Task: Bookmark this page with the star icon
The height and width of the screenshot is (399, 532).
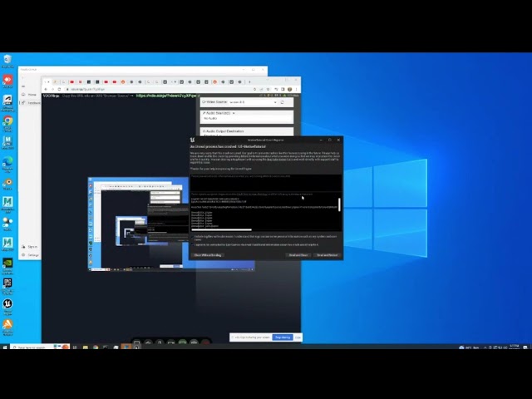Action: coord(268,89)
